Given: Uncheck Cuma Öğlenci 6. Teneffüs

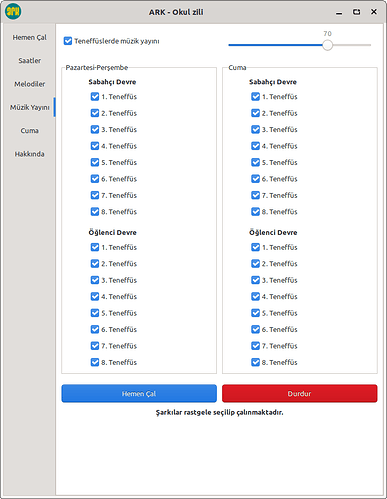Looking at the screenshot, I should [x=256, y=329].
